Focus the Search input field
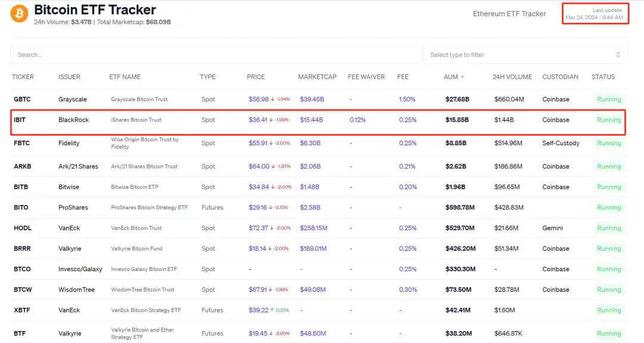Screen dimensions: 644x343 (215, 55)
